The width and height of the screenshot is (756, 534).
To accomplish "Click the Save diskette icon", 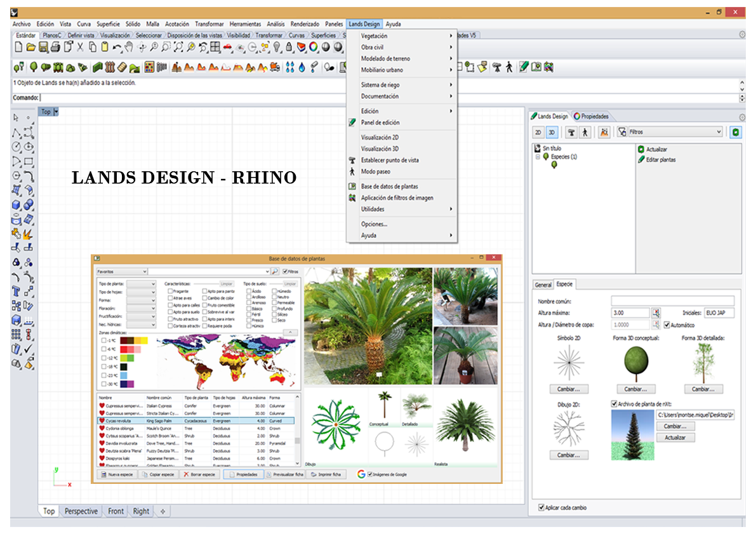I will [43, 47].
